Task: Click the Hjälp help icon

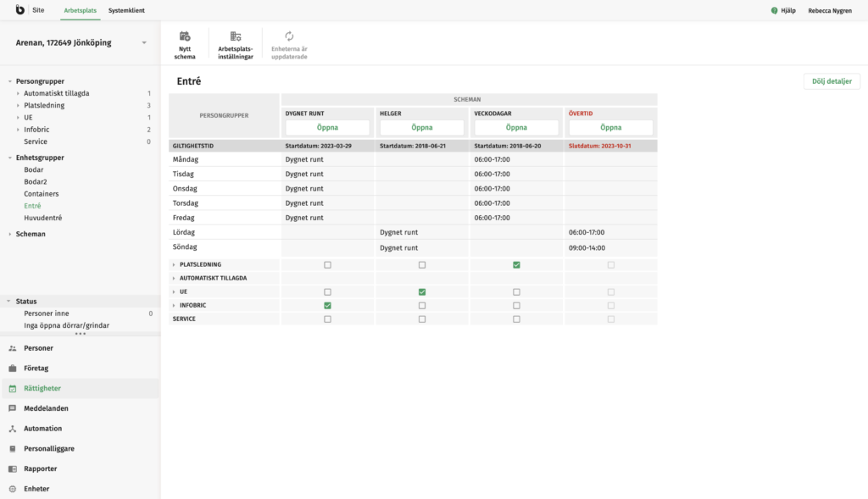Action: pos(774,10)
